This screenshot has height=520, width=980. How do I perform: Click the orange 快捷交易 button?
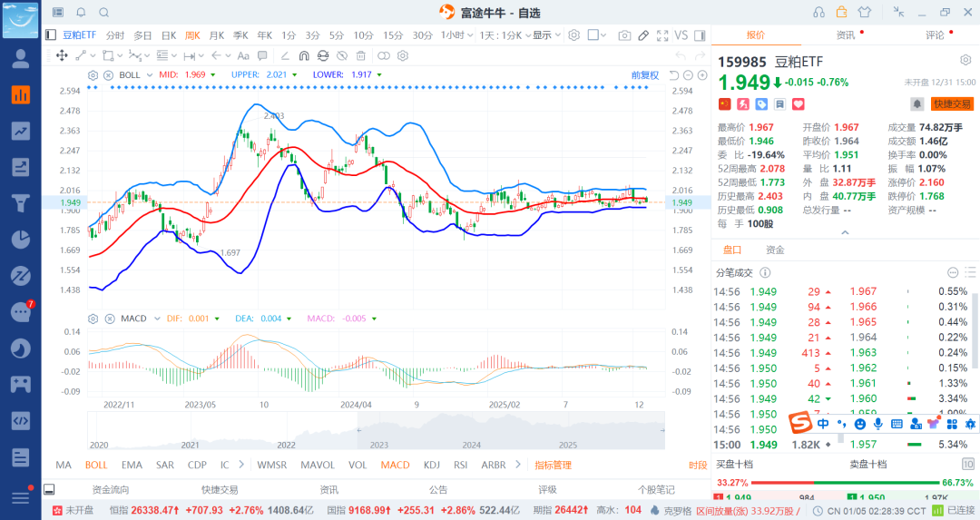click(x=952, y=104)
